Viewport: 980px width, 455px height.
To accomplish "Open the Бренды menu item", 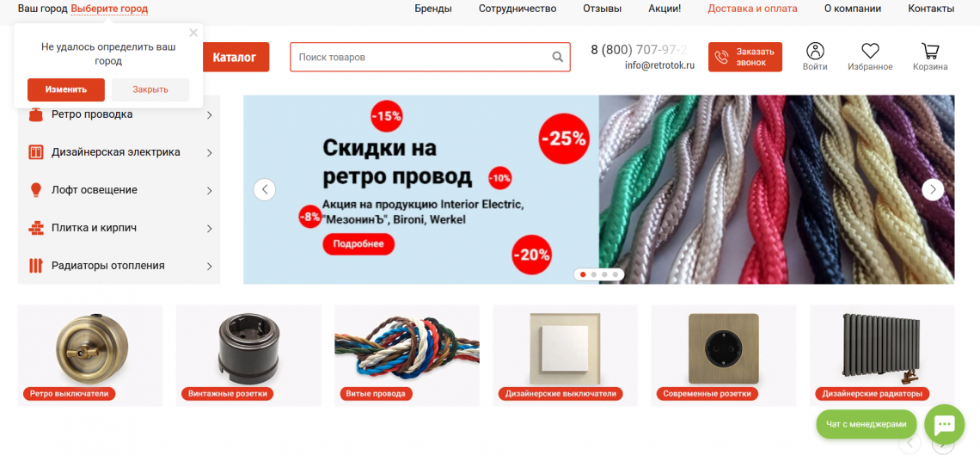I will [433, 9].
